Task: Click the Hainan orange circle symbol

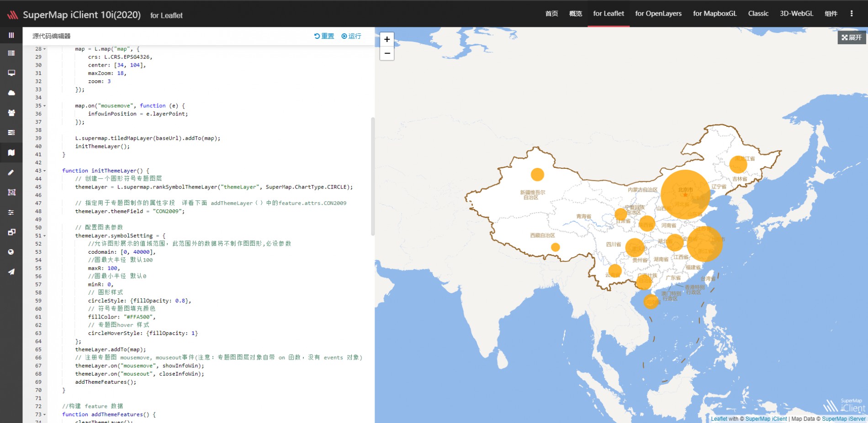Action: pos(651,301)
